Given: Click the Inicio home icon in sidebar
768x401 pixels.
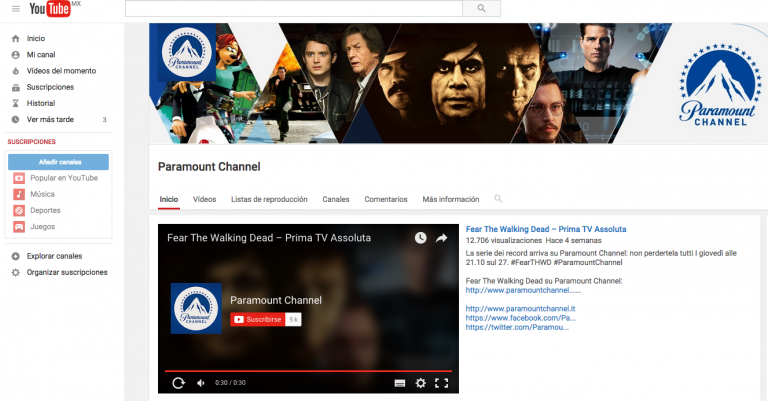Looking at the screenshot, I should [16, 38].
